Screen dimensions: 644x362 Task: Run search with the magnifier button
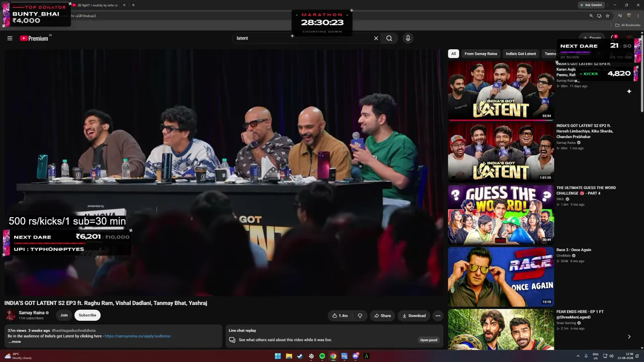click(389, 38)
